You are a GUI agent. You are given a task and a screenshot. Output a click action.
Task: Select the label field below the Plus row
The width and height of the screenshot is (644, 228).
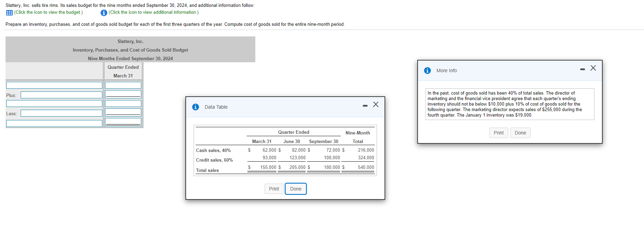[54, 104]
